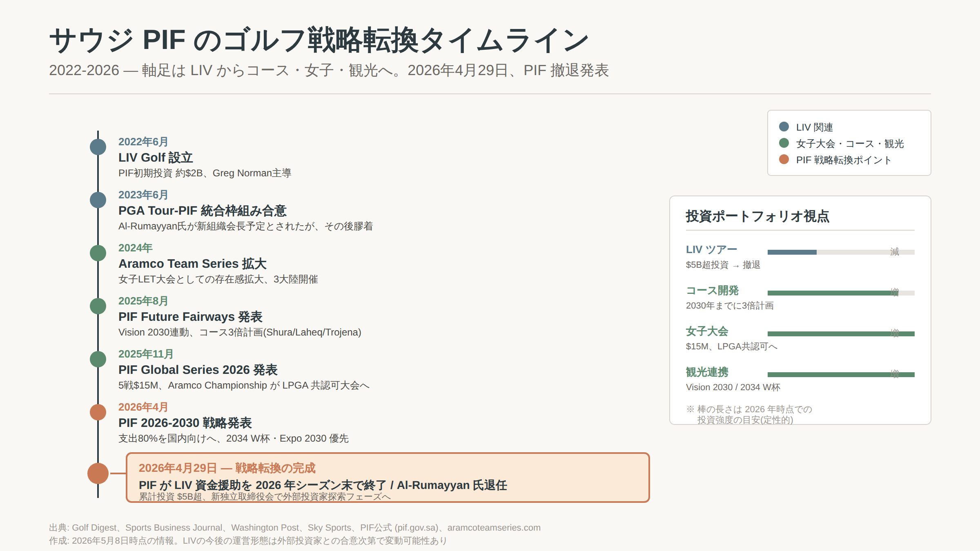Click the 作成 line dated 2026年5月8日
The image size is (980, 551).
(x=248, y=541)
